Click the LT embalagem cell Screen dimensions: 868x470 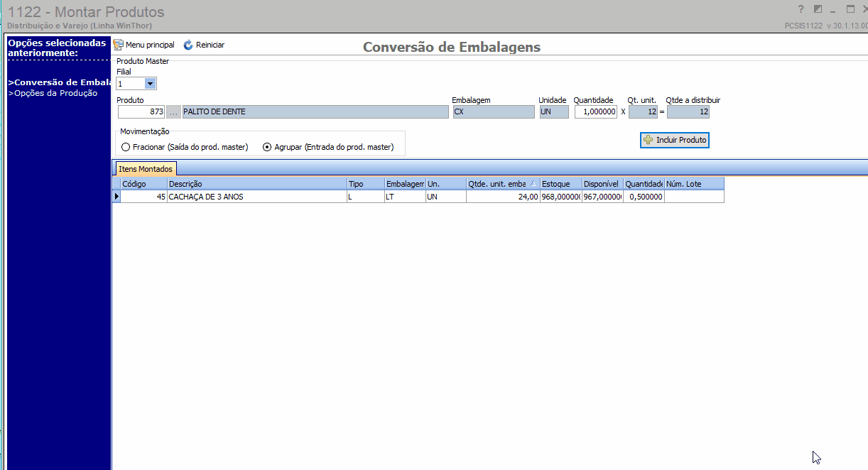point(405,197)
